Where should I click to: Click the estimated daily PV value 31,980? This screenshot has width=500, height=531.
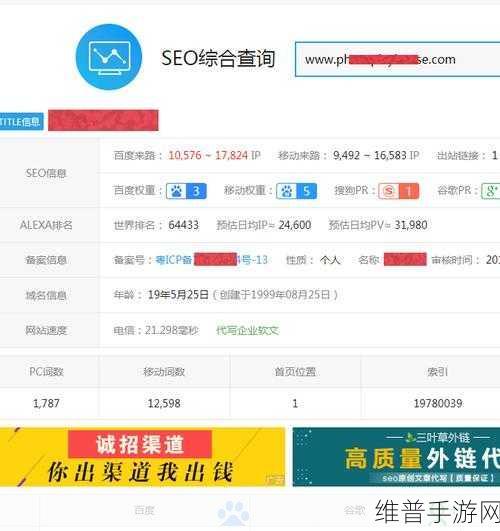pos(411,225)
